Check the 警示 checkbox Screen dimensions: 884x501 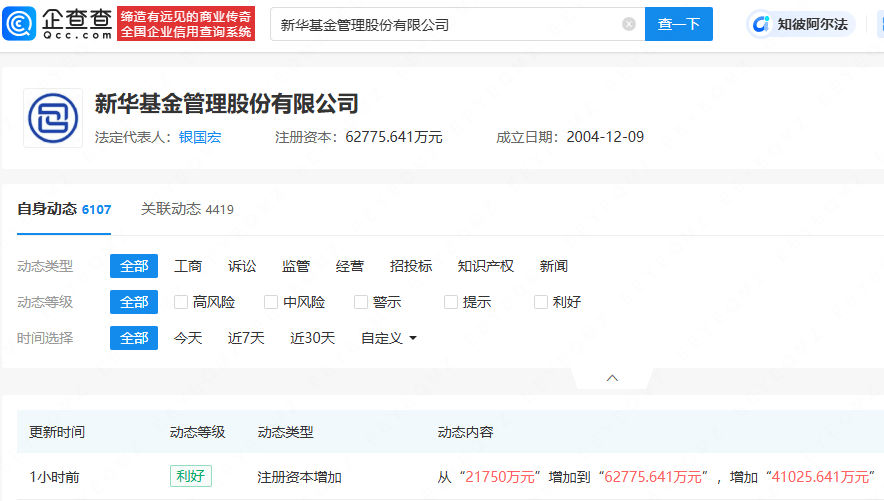click(x=361, y=302)
